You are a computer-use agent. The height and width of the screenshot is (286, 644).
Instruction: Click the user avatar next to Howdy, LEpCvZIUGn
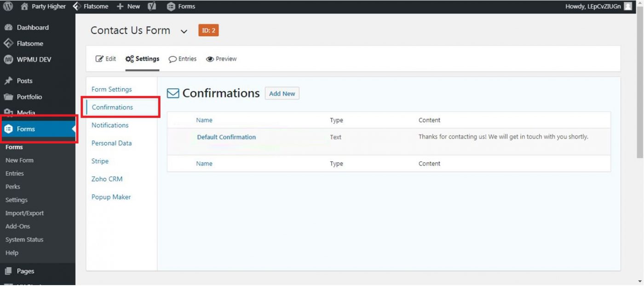tap(628, 6)
